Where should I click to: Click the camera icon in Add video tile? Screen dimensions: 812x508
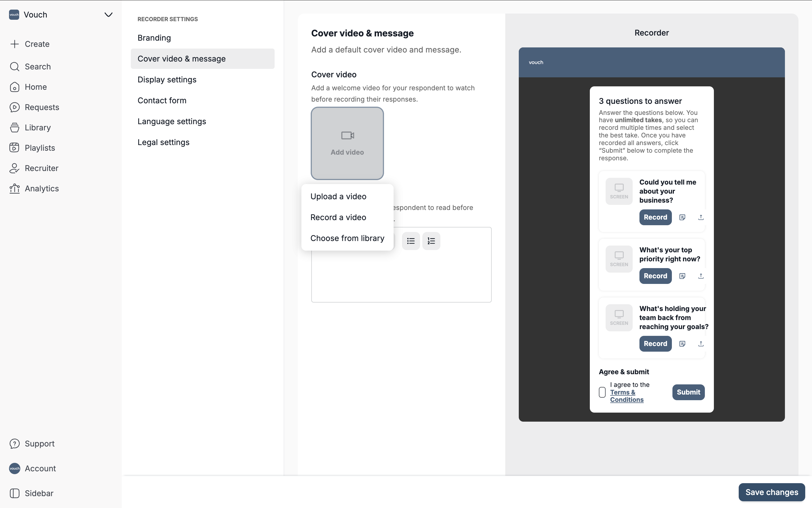pyautogui.click(x=347, y=135)
